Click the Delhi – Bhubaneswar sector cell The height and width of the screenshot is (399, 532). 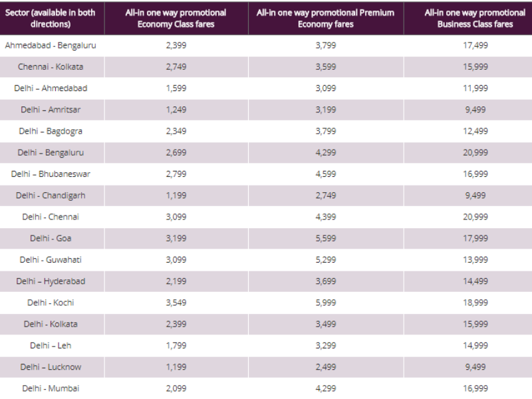(51, 174)
